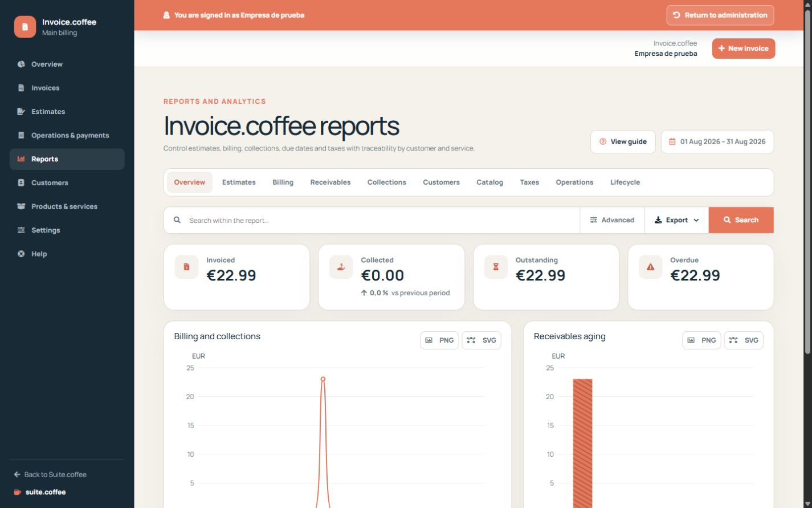
Task: Expand Advanced search filters
Action: 612,220
